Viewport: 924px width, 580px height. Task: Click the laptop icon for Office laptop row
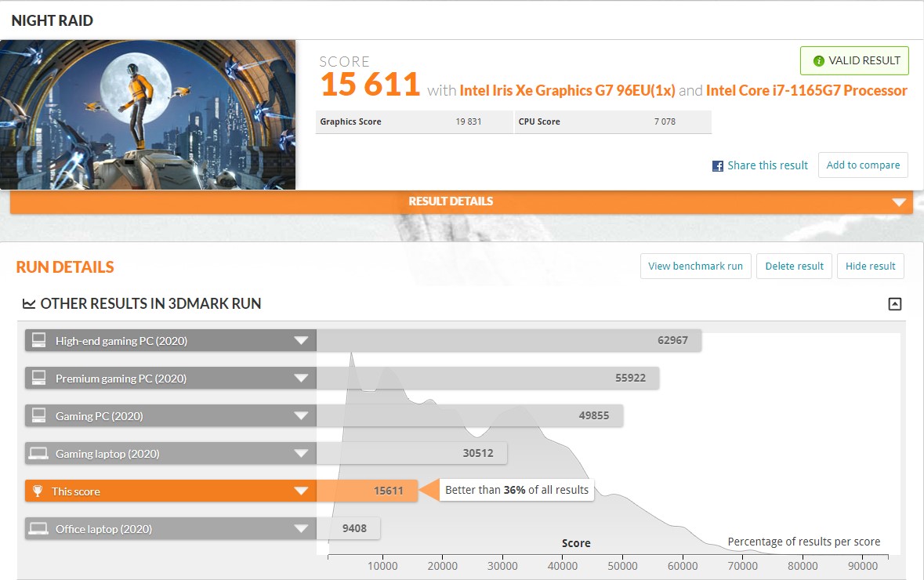38,529
